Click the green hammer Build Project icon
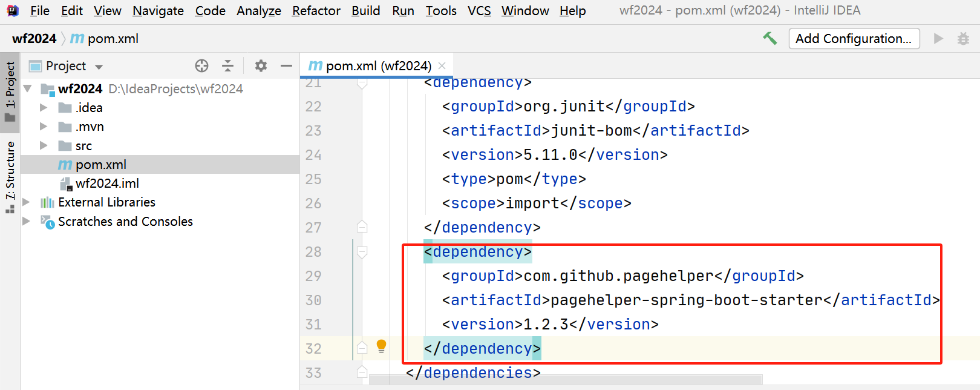980x390 pixels. tap(769, 39)
